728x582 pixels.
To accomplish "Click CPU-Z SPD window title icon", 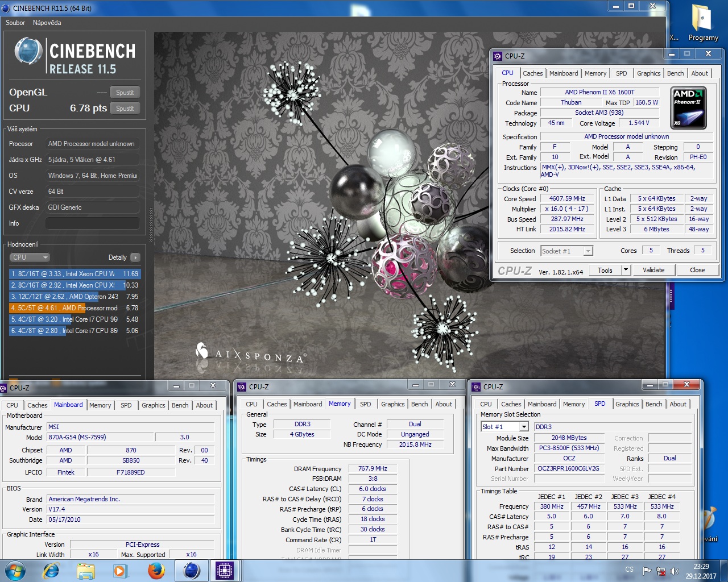I will point(476,386).
